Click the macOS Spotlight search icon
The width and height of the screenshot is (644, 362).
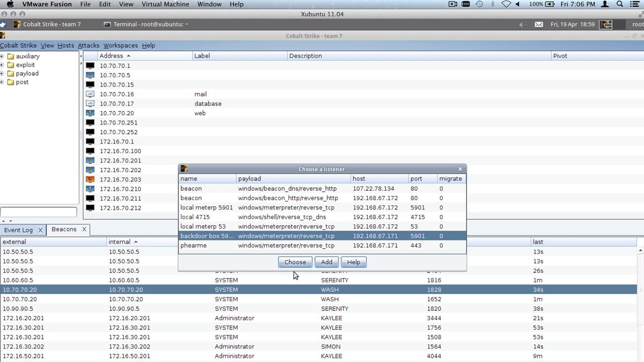click(x=620, y=4)
